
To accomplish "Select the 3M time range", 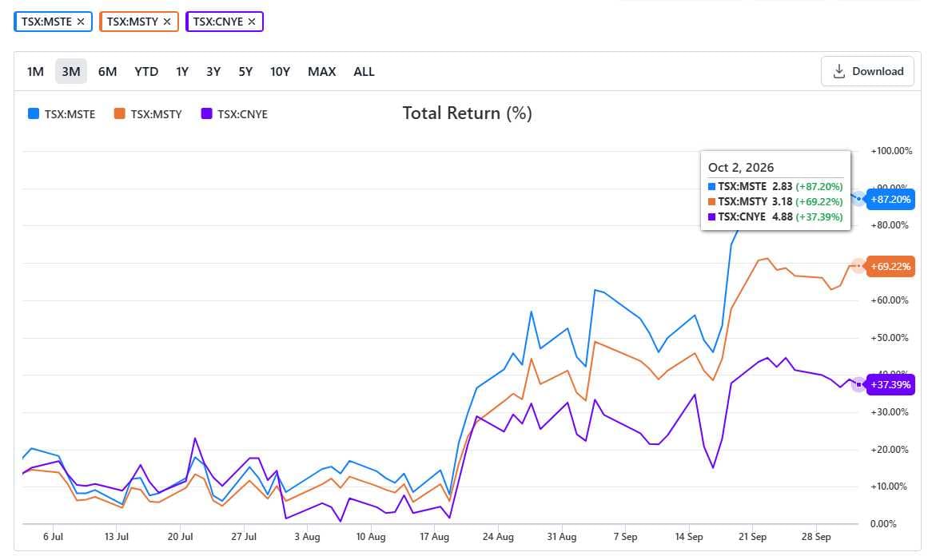I will pyautogui.click(x=71, y=72).
